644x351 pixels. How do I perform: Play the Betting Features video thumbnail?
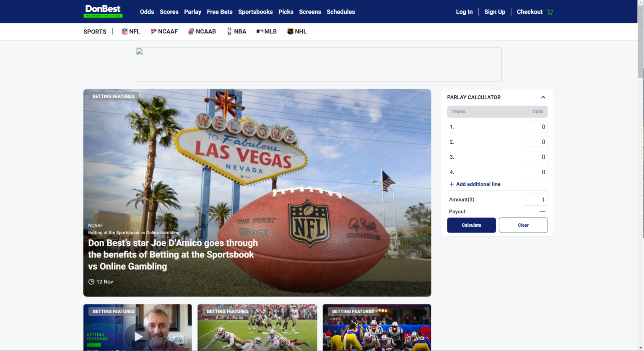pyautogui.click(x=138, y=336)
